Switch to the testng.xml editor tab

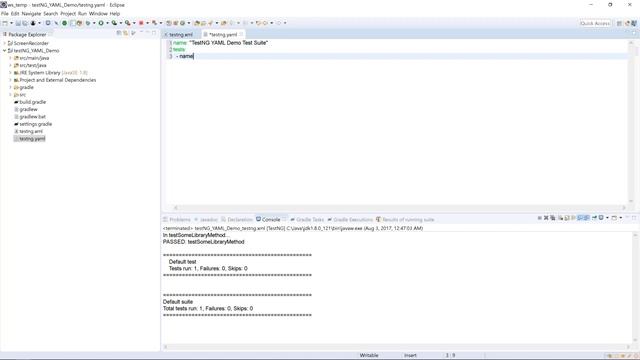point(180,35)
